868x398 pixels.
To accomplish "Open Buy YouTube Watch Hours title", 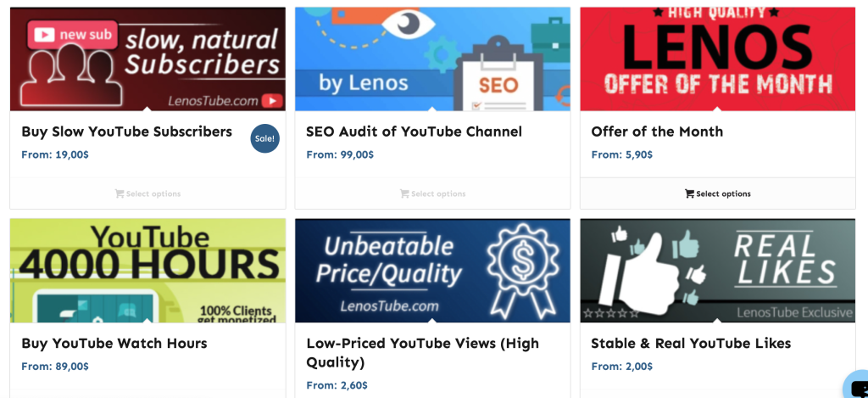I will pos(114,343).
